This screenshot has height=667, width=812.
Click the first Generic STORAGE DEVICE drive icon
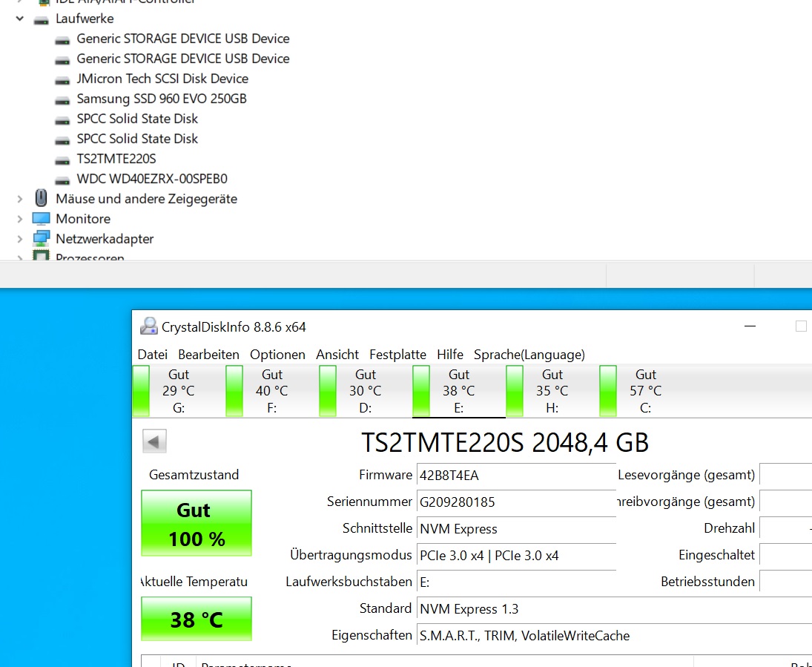point(62,40)
